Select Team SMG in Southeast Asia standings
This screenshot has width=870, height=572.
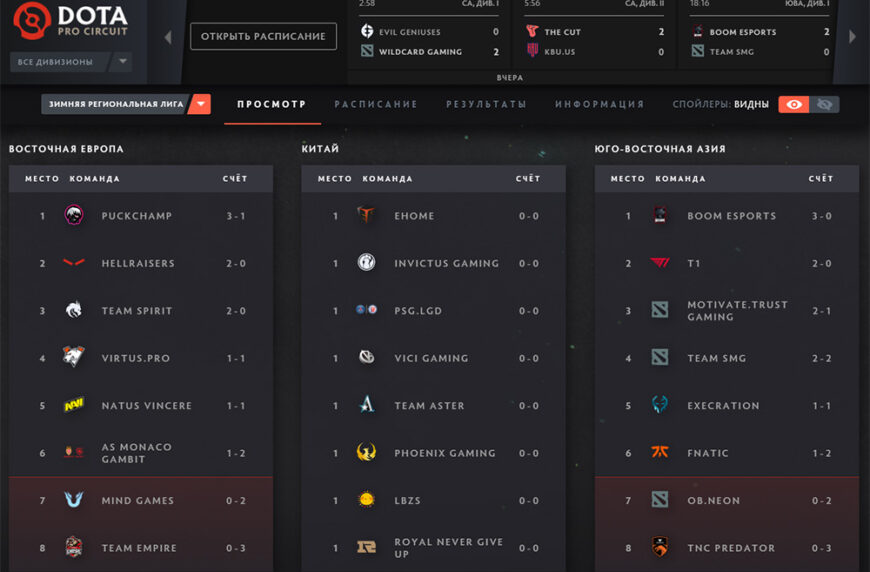[x=716, y=358]
